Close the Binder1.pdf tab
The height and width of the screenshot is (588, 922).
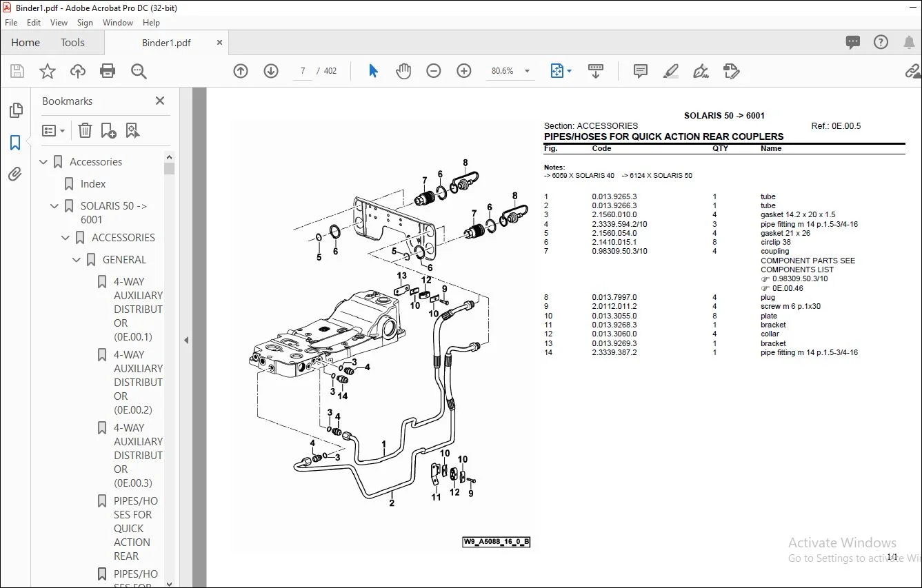[220, 43]
